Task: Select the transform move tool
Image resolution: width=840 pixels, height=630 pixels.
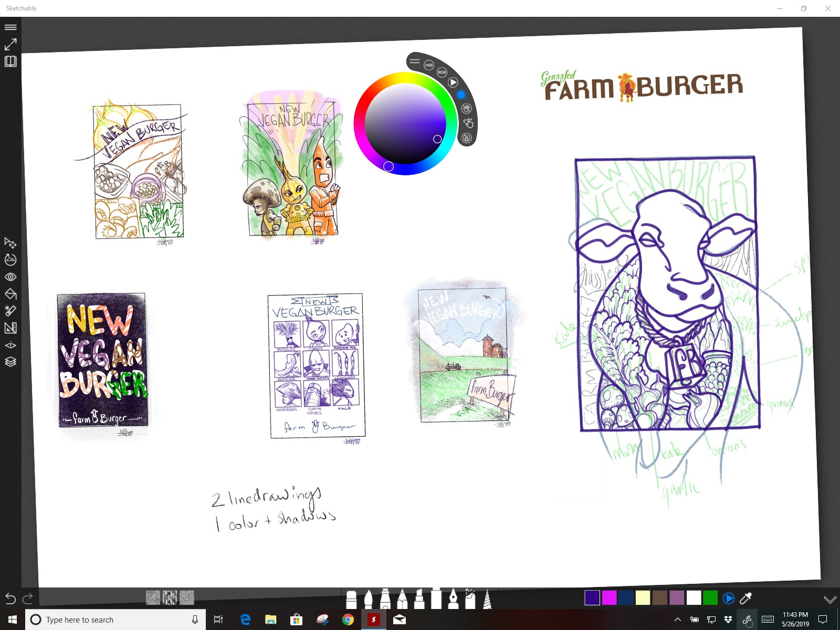Action: 10,243
